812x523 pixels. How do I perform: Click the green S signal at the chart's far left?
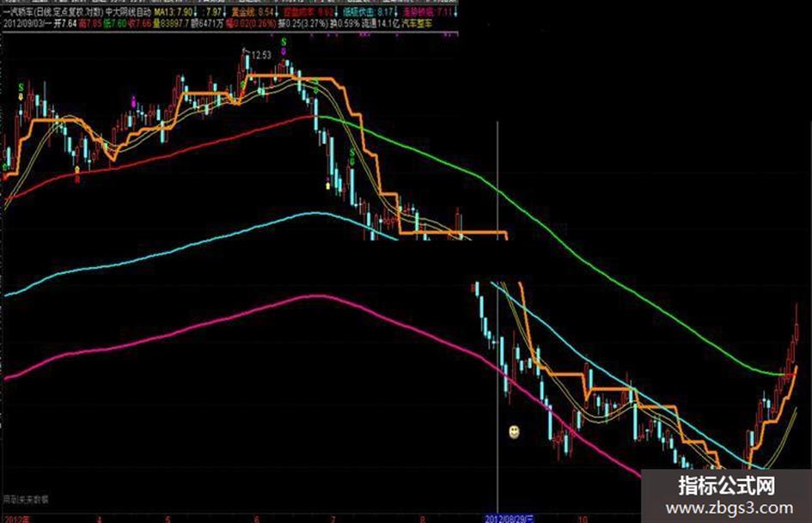coord(21,88)
